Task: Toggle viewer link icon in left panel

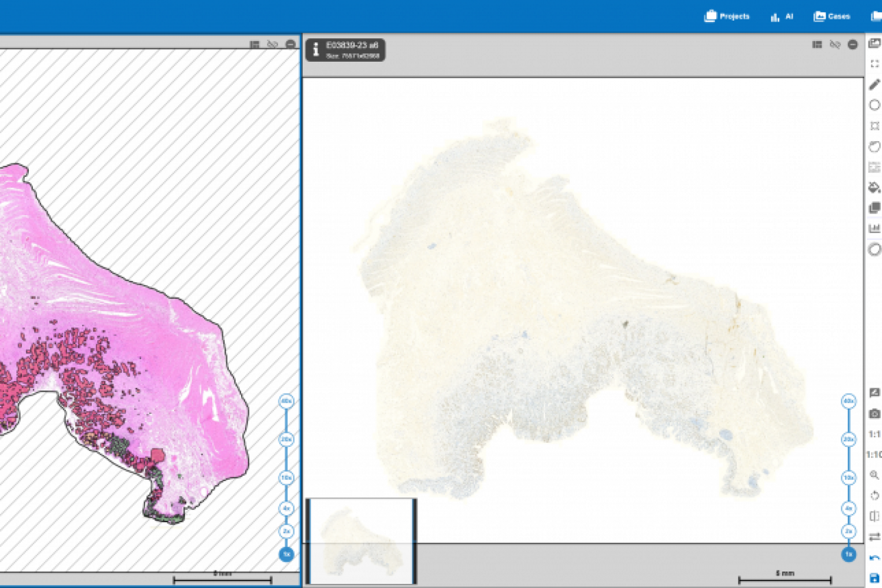Action: point(272,45)
